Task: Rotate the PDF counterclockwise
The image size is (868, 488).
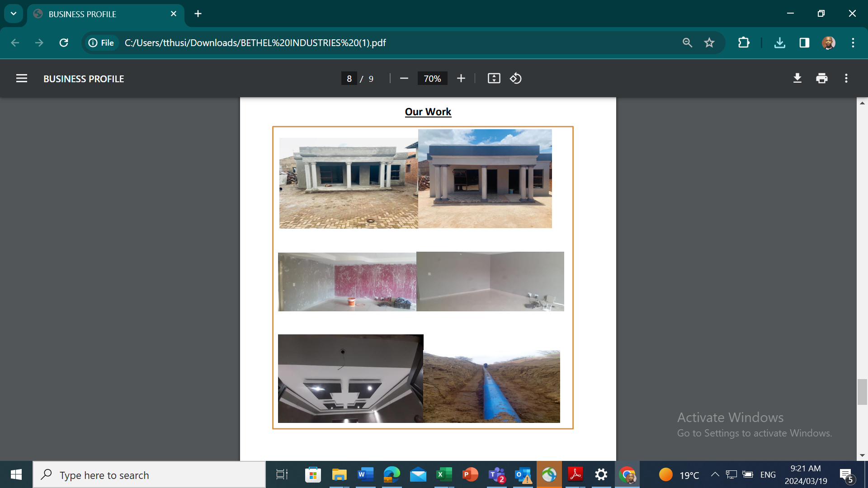Action: click(x=516, y=79)
